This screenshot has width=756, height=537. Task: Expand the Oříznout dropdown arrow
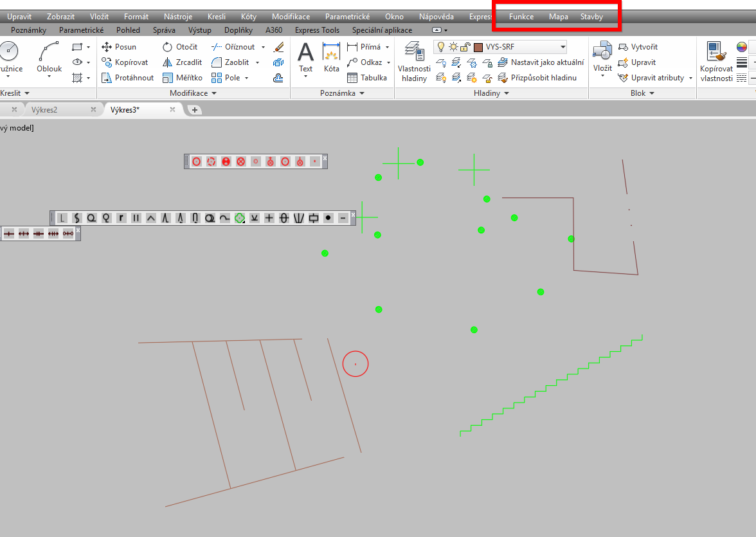tap(263, 47)
